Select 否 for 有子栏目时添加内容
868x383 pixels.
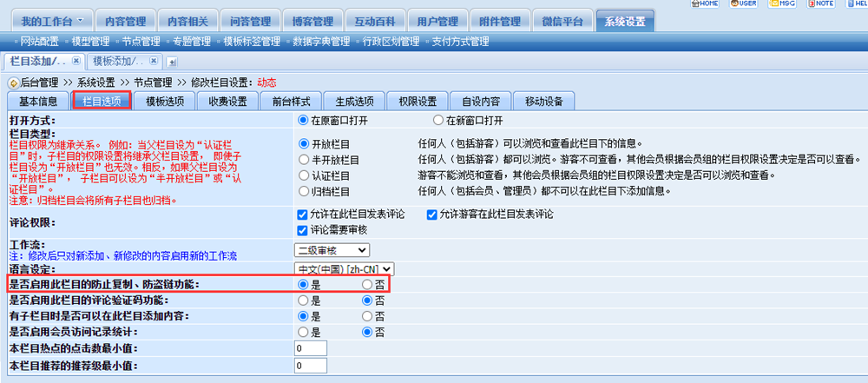[x=367, y=316]
